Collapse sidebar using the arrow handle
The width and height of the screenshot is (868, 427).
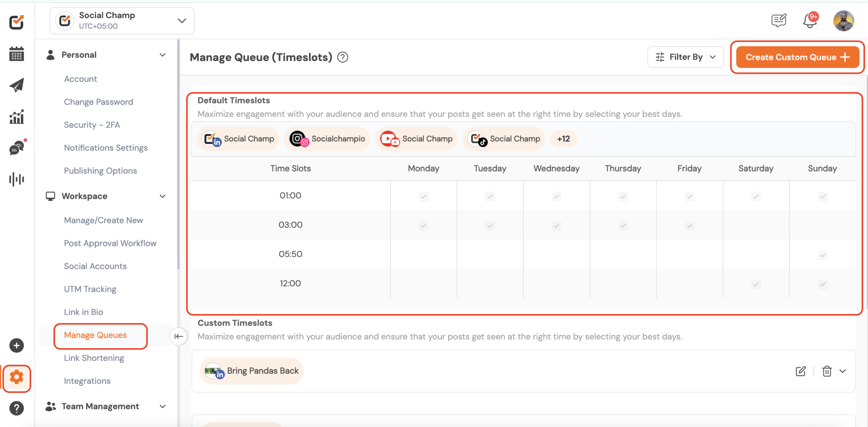pos(178,336)
